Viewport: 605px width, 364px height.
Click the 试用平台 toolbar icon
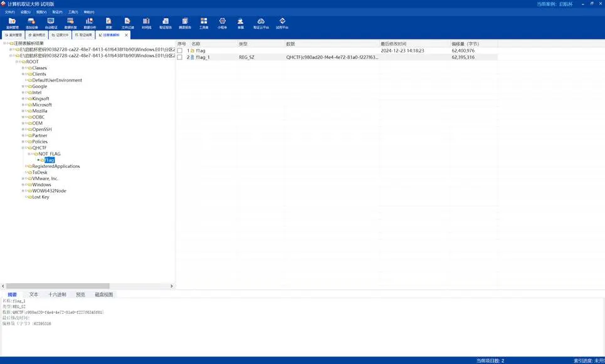click(282, 23)
